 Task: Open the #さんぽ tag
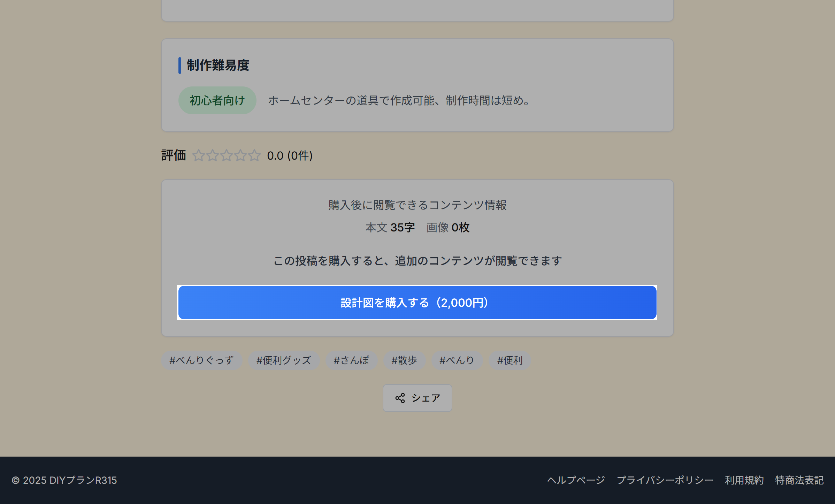351,360
